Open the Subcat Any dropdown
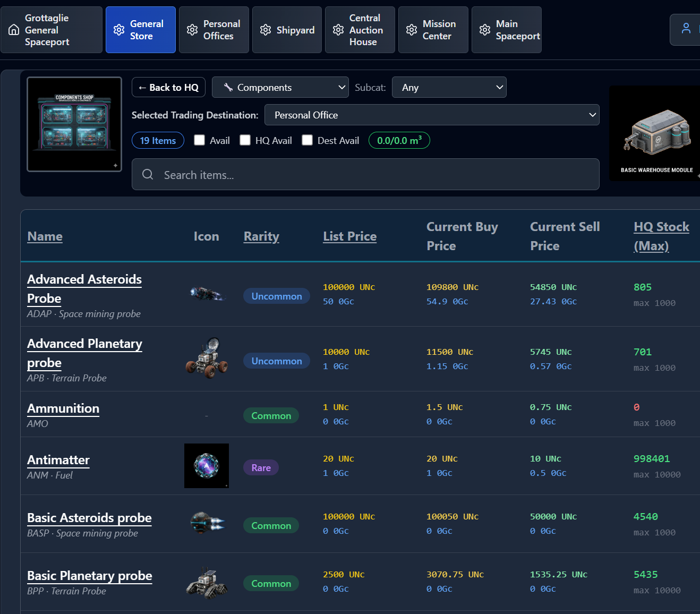This screenshot has height=614, width=700. pos(449,87)
